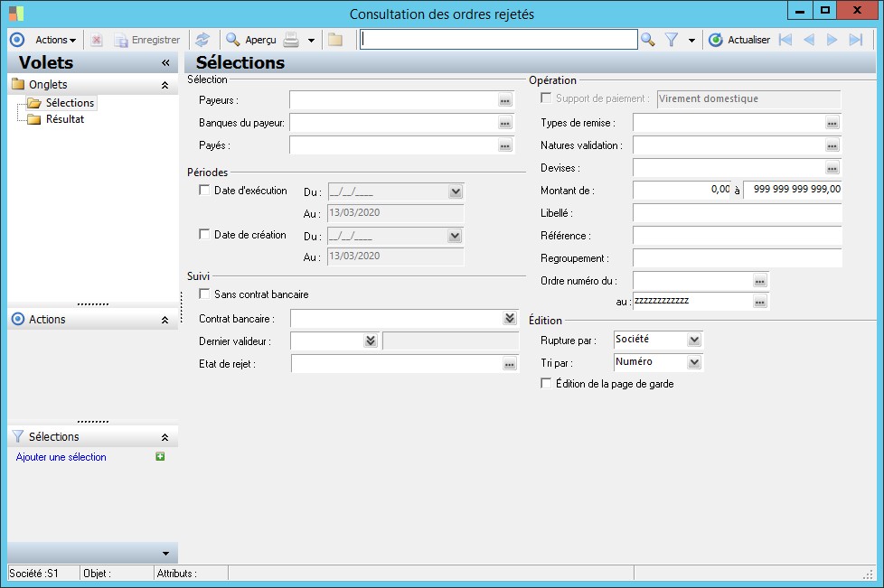Image resolution: width=884 pixels, height=588 pixels.
Task: Open the Actions menu in toolbar
Action: tap(55, 40)
